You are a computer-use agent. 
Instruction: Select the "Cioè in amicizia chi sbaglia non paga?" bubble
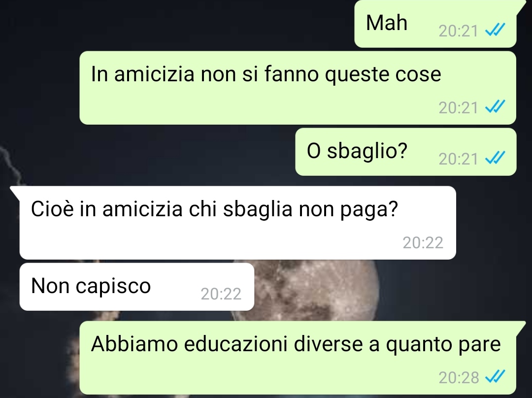pos(238,223)
